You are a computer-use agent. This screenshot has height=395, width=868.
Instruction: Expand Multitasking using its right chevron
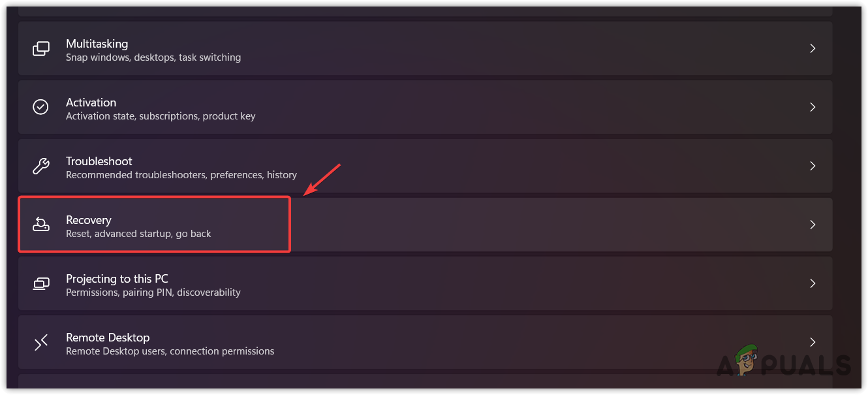[x=813, y=48]
